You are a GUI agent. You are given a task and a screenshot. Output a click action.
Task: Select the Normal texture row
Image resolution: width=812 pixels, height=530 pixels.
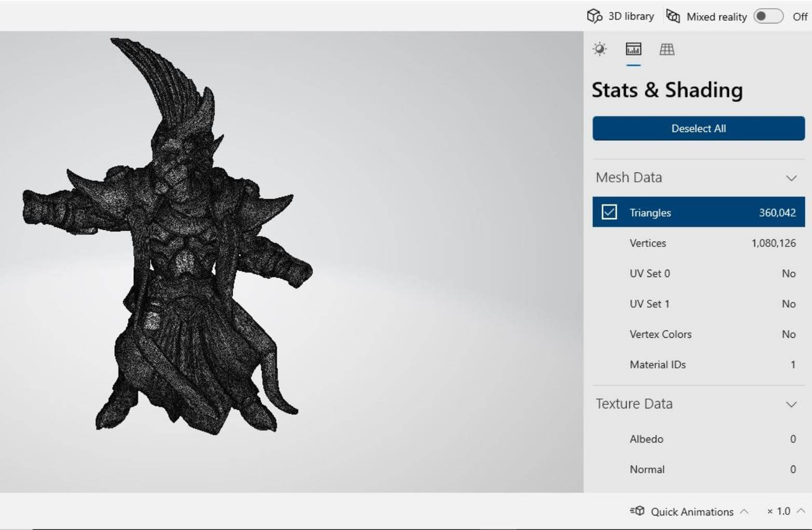pos(698,469)
